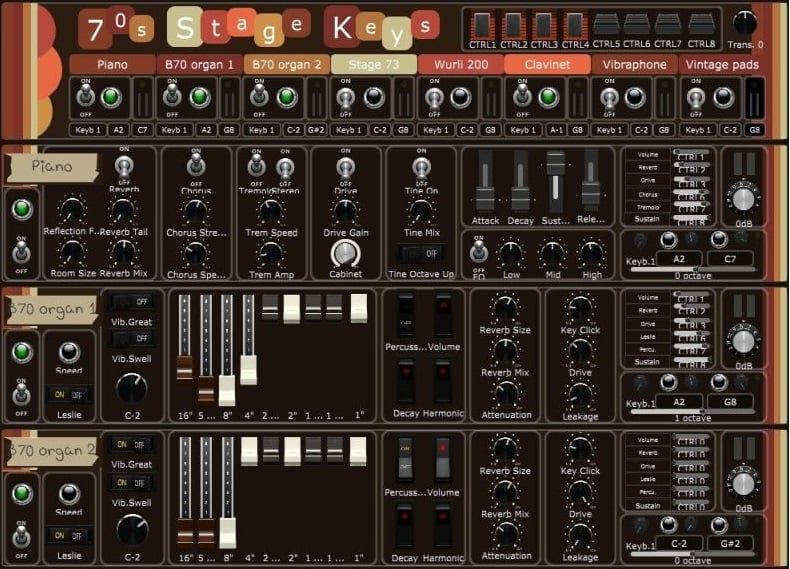Click the Room Size knob

point(72,252)
